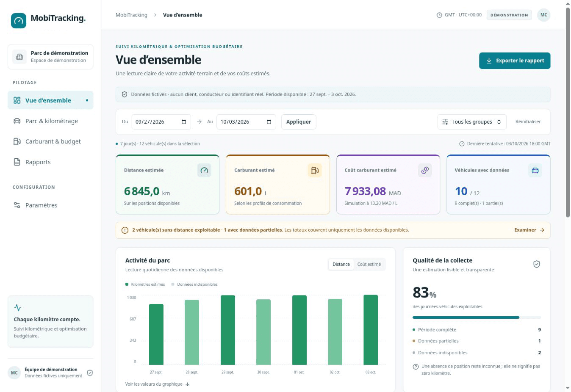Click the end date input field
This screenshot has width=571, height=392.
point(246,122)
